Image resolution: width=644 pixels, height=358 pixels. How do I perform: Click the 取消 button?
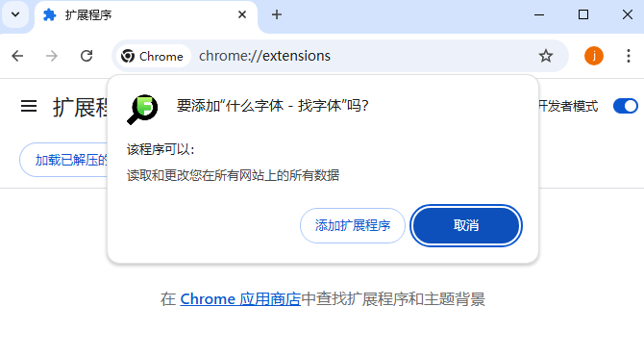tap(466, 225)
